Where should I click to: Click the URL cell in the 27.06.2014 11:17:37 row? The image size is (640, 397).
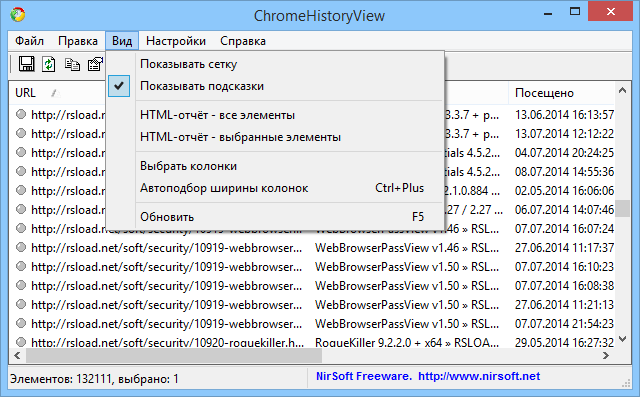click(x=167, y=248)
